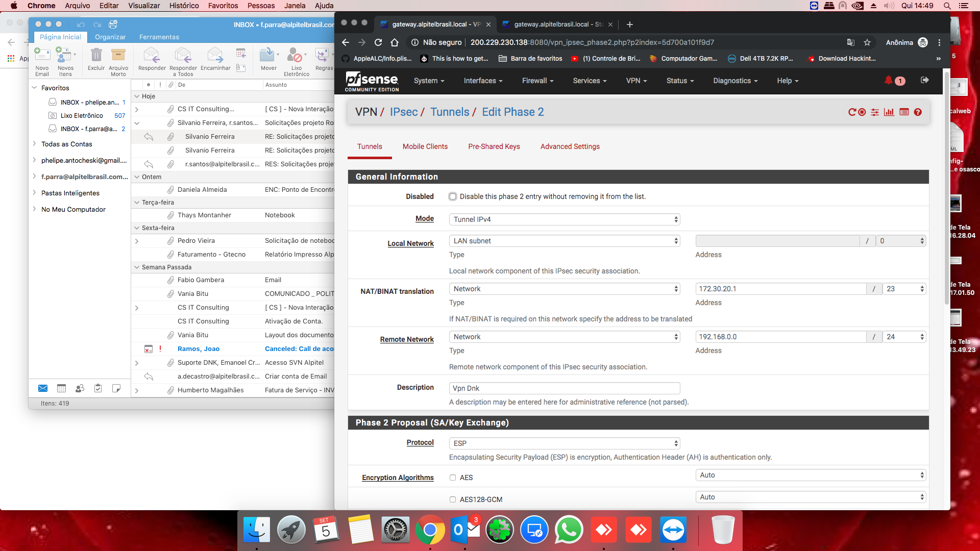This screenshot has width=980, height=551.
Task: Click the Excluir trash icon in Outlook
Action: pyautogui.click(x=96, y=55)
